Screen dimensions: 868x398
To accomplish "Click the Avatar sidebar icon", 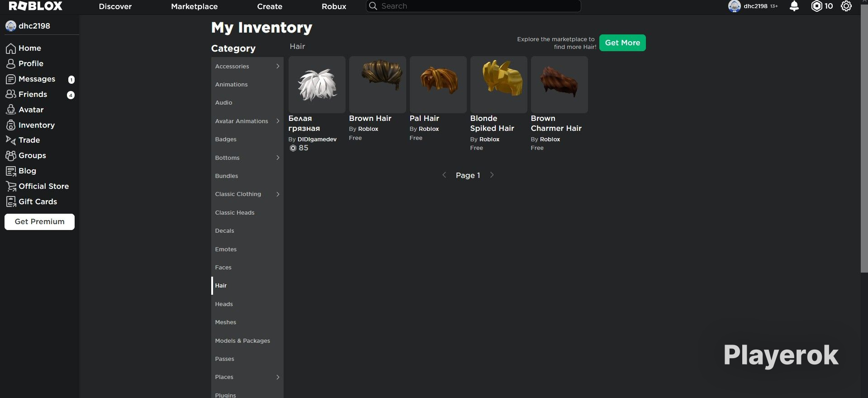I will 11,110.
